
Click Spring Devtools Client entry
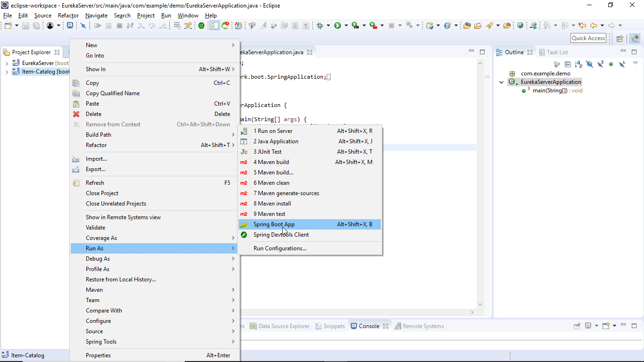click(x=310, y=235)
